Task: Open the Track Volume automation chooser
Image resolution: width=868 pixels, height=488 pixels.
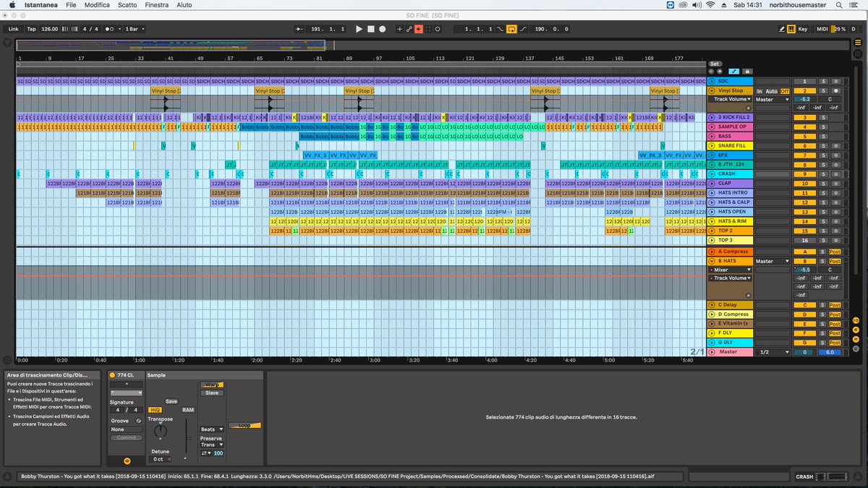Action: 731,99
